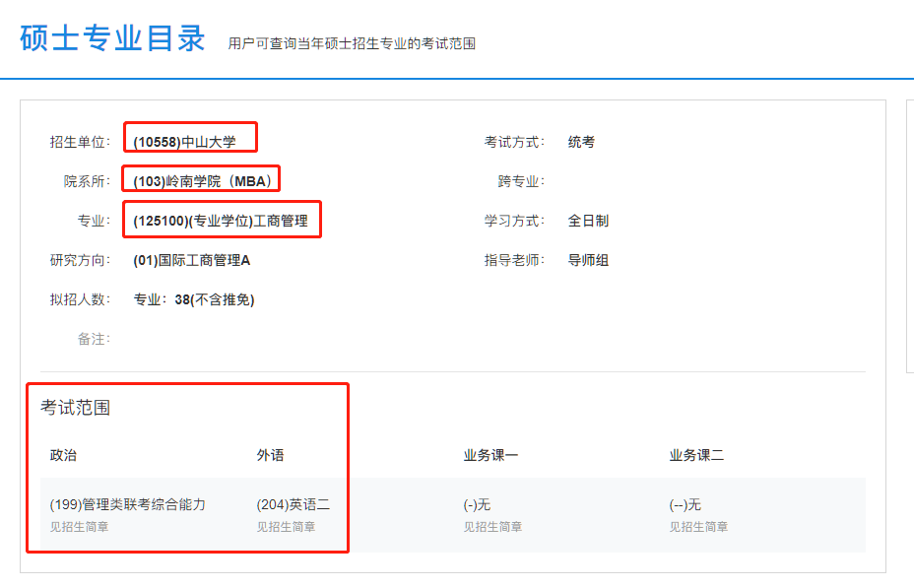The height and width of the screenshot is (588, 914).
Task: Open the 硕士专业目录 page title link
Action: [x=108, y=37]
